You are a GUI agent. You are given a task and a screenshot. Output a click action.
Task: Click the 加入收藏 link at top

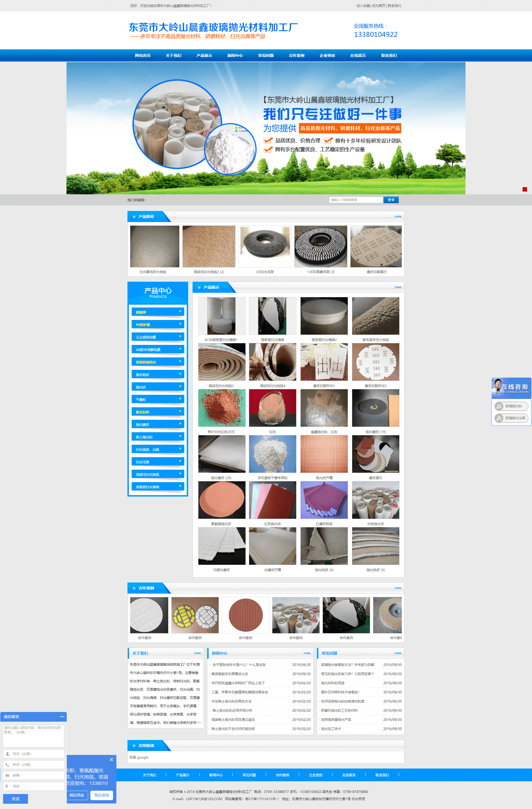[x=363, y=6]
